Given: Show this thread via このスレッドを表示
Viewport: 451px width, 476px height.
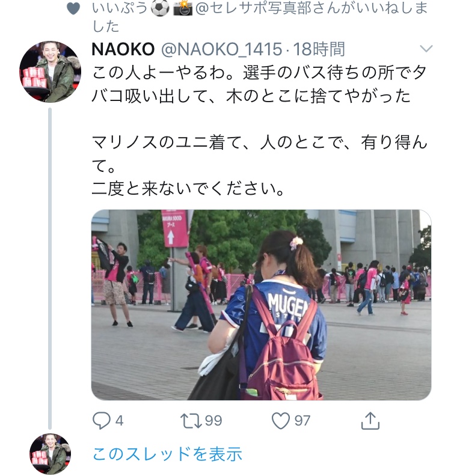Looking at the screenshot, I should (167, 454).
